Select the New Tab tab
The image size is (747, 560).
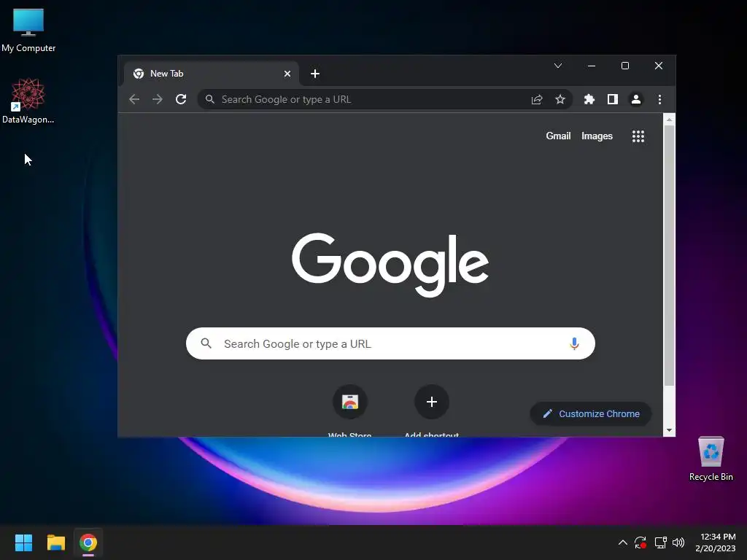pos(212,74)
